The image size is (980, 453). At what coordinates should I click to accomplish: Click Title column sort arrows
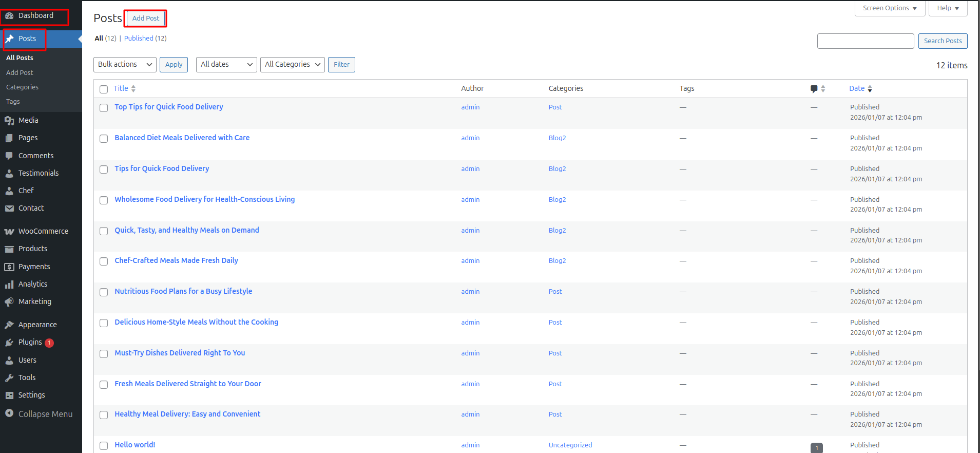pyautogui.click(x=133, y=88)
